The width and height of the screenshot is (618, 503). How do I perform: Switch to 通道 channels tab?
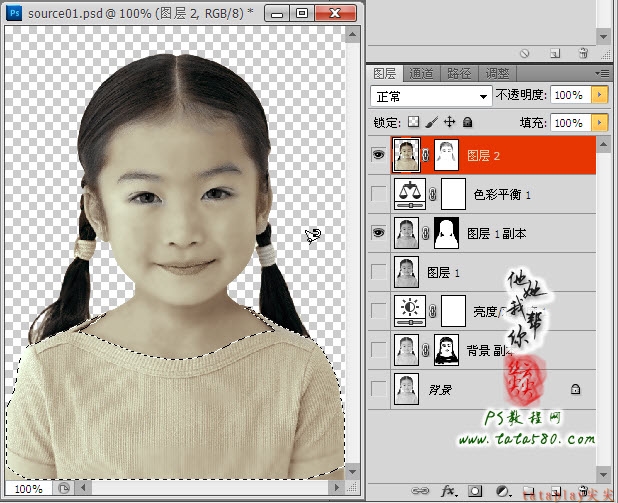point(421,73)
